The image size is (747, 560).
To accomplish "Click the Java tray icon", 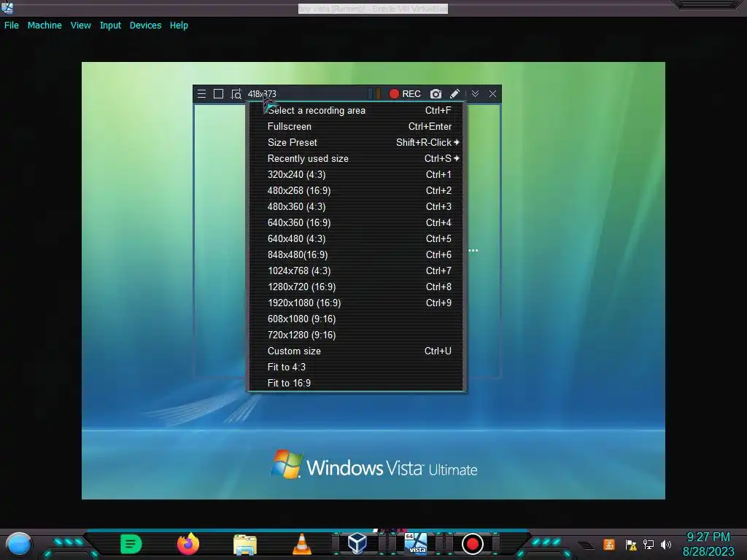I will (x=609, y=544).
